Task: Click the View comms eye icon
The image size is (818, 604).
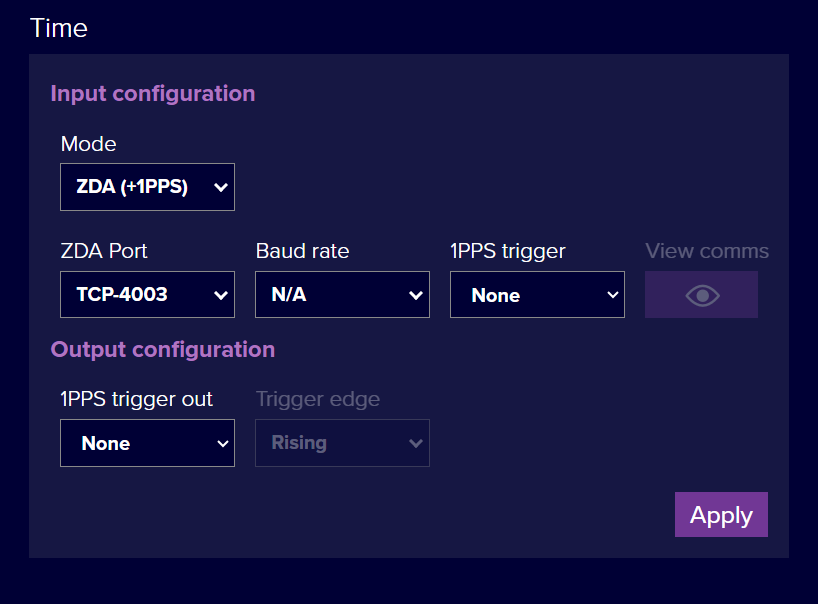Action: (x=701, y=295)
